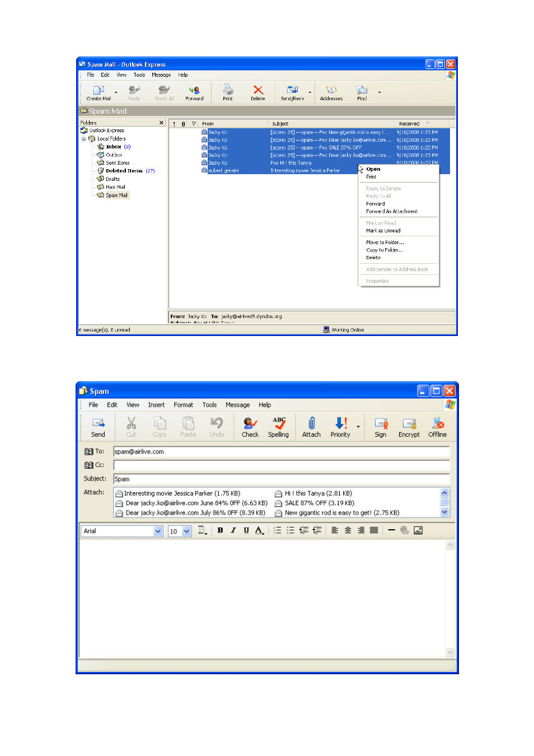Collapse the Local Folders tree node
The image size is (534, 756).
[84, 139]
